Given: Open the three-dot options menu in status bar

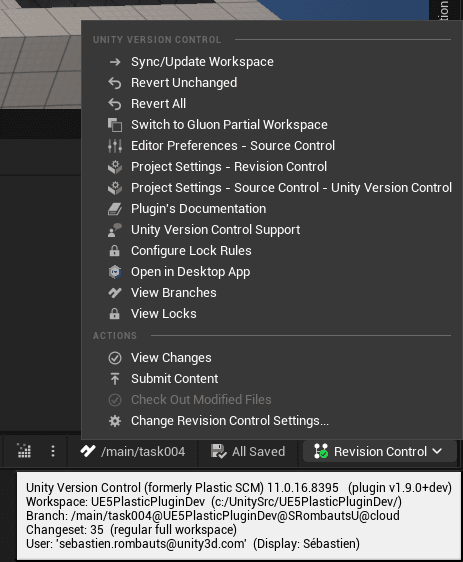Looking at the screenshot, I should point(53,451).
